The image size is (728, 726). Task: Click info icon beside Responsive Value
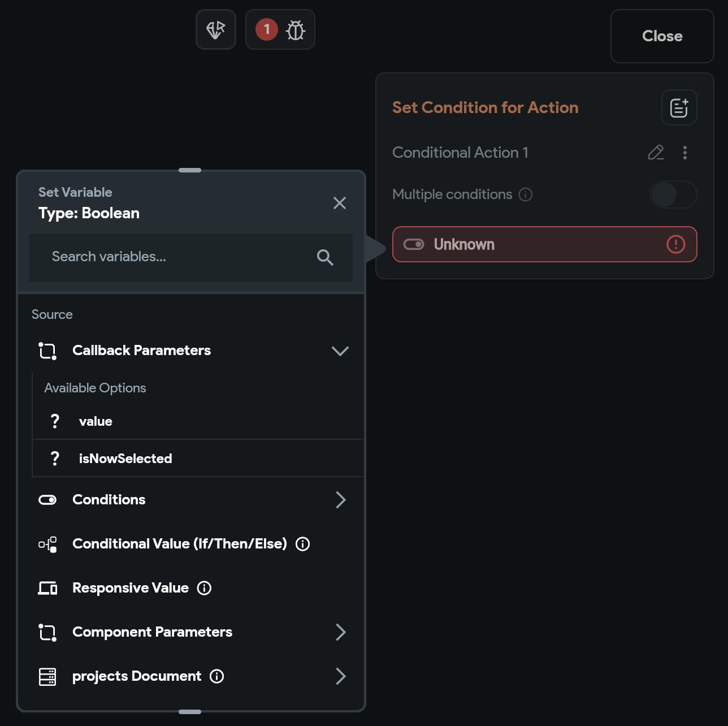(x=204, y=588)
